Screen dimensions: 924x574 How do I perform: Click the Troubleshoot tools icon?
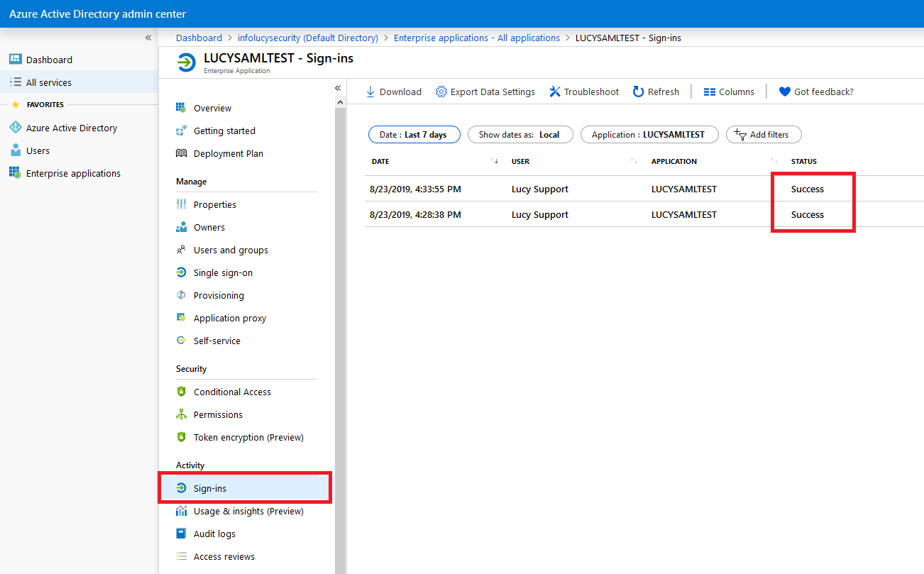click(x=555, y=92)
